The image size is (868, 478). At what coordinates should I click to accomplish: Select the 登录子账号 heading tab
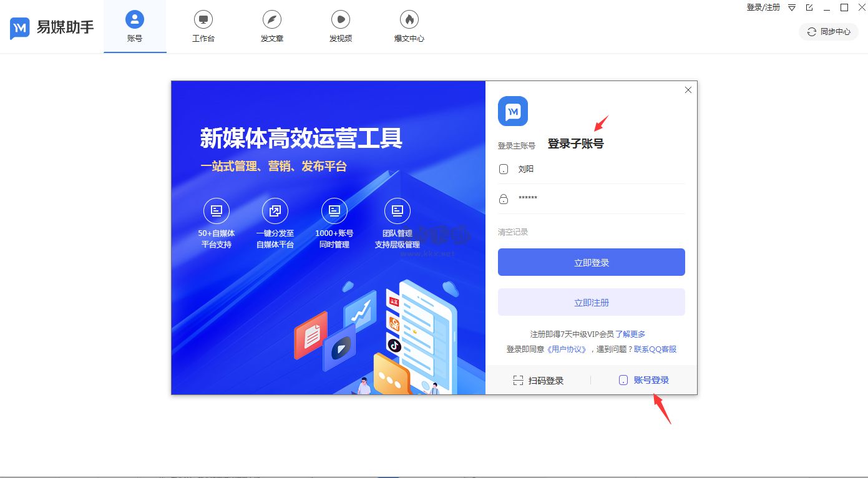point(576,144)
